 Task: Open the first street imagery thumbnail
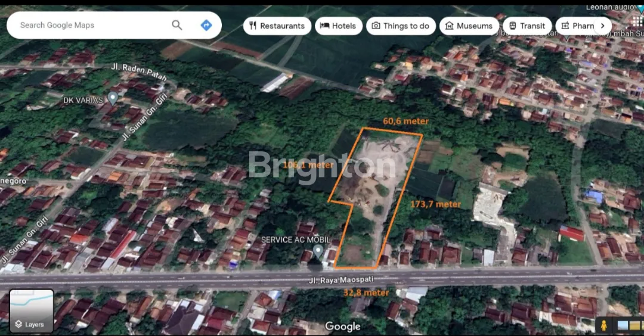623,325
